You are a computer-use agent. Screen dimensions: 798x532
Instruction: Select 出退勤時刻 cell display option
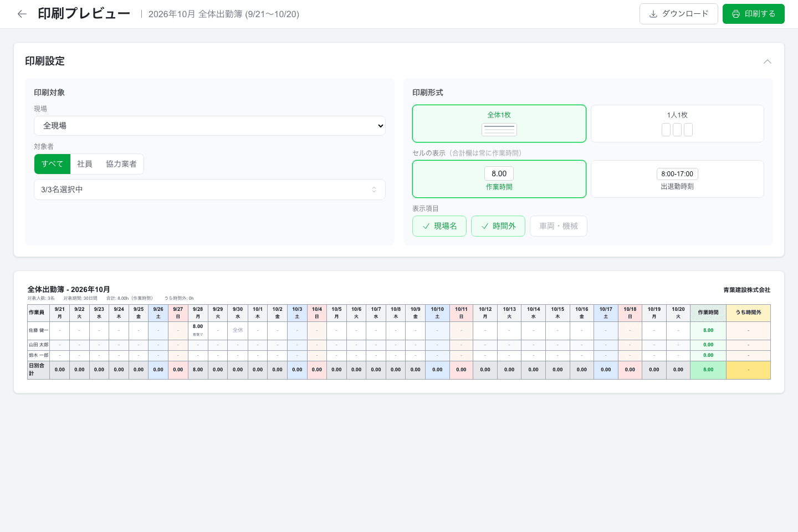677,179
